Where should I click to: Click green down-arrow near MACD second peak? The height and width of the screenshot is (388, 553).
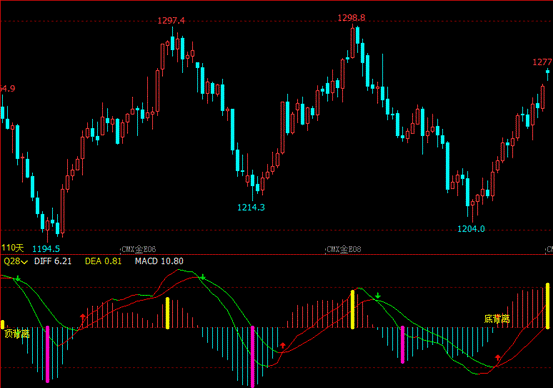tap(203, 277)
